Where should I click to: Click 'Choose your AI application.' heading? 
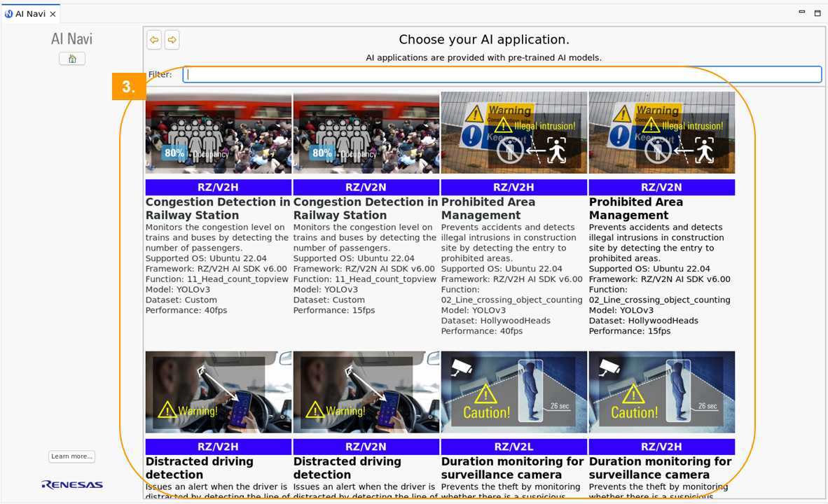click(x=484, y=40)
